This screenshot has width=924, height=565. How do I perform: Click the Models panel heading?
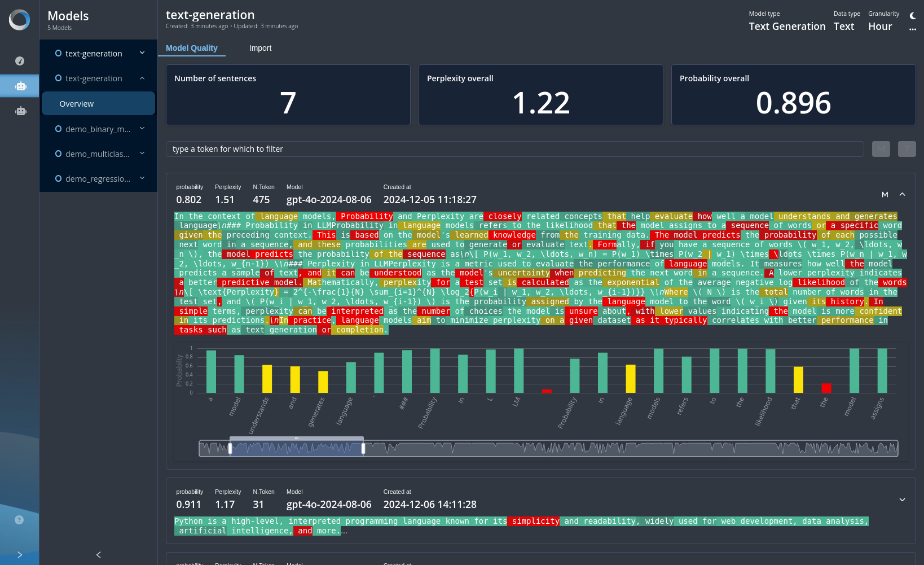click(68, 16)
